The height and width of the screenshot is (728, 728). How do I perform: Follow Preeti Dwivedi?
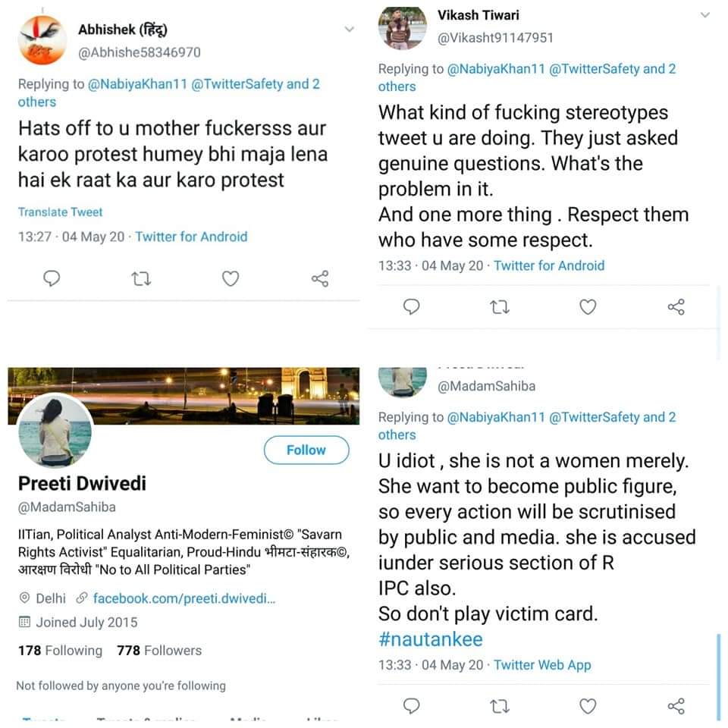tap(306, 450)
